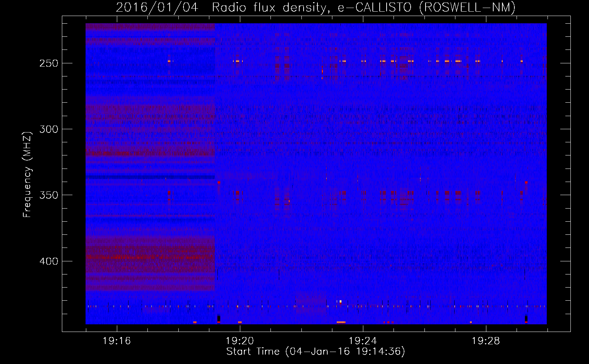This screenshot has height=364, width=589.
Task: Click the 400 frequency tick label
Action: tap(49, 261)
